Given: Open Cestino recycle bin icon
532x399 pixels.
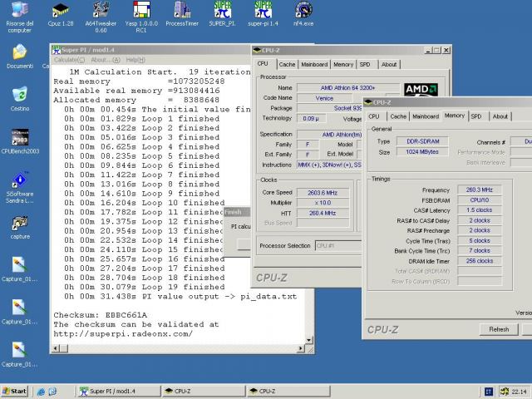Looking at the screenshot, I should coord(20,99).
